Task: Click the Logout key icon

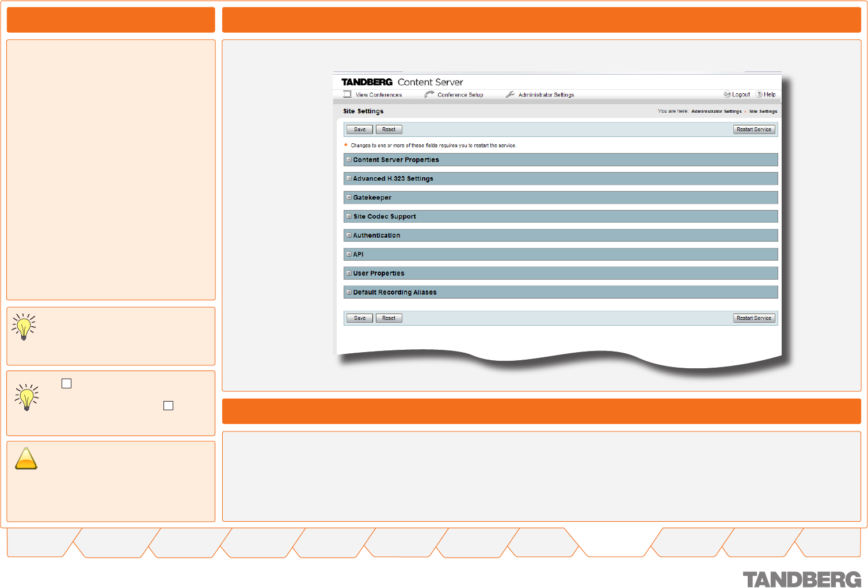Action: (x=727, y=94)
